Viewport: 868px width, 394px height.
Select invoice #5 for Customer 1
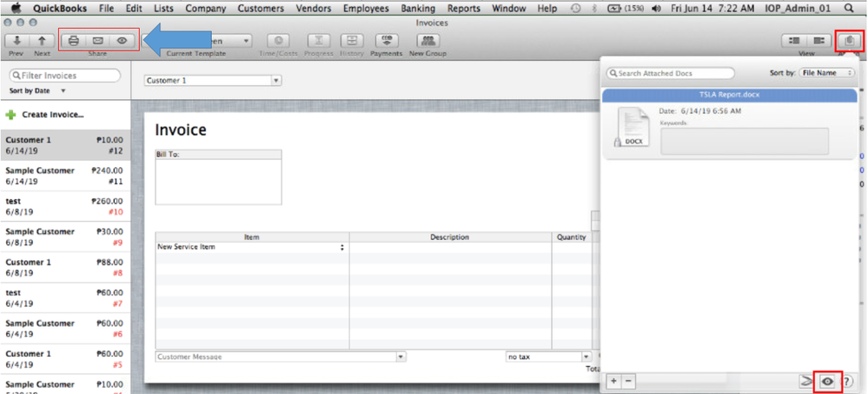click(x=65, y=359)
